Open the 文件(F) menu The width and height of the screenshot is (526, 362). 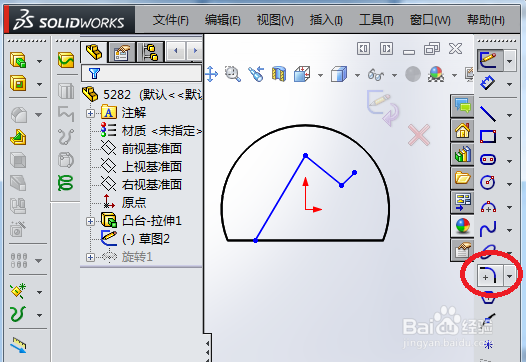pos(170,20)
